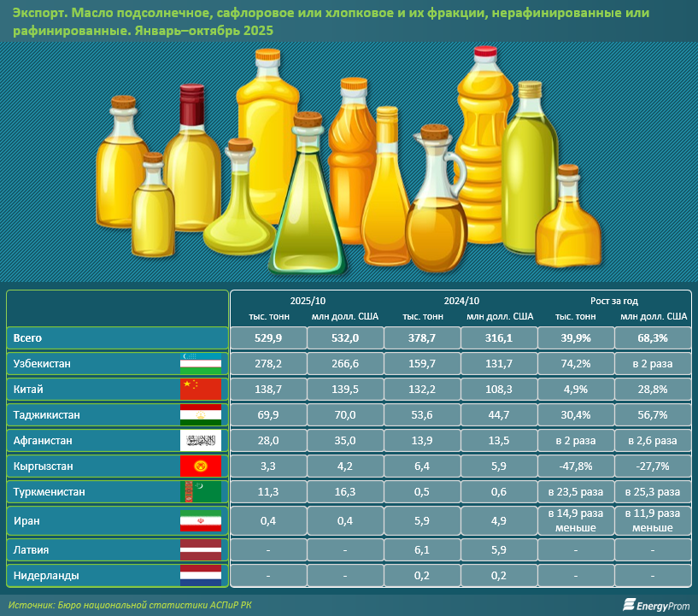
Task: Click the Turkmenistan flag icon
Action: point(201,492)
